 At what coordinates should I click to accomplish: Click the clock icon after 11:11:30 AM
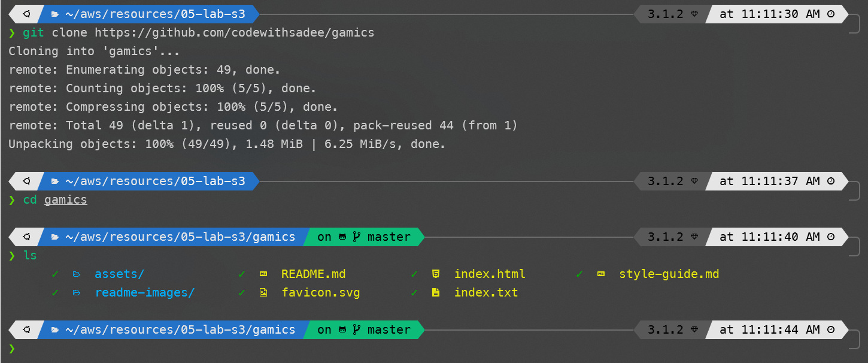click(x=831, y=14)
